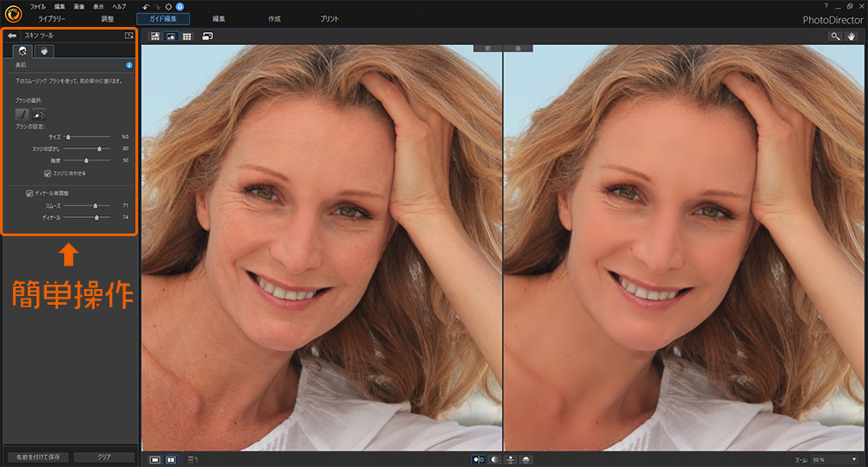
Task: Switch to viewer only mode icon
Action: (171, 36)
